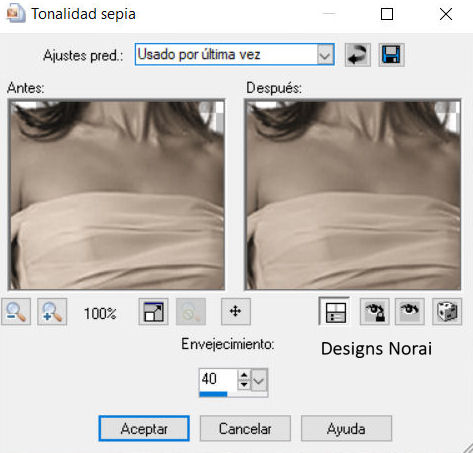
Task: Select the navigate pan arrows icon
Action: 236,311
